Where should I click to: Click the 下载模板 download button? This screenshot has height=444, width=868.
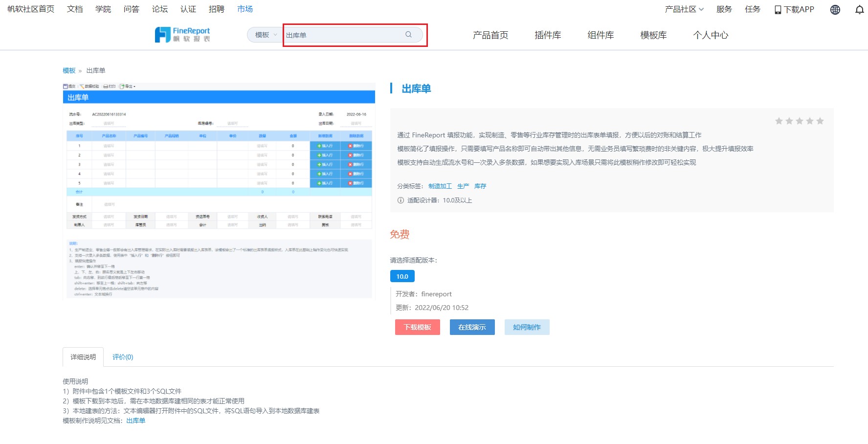tap(417, 327)
